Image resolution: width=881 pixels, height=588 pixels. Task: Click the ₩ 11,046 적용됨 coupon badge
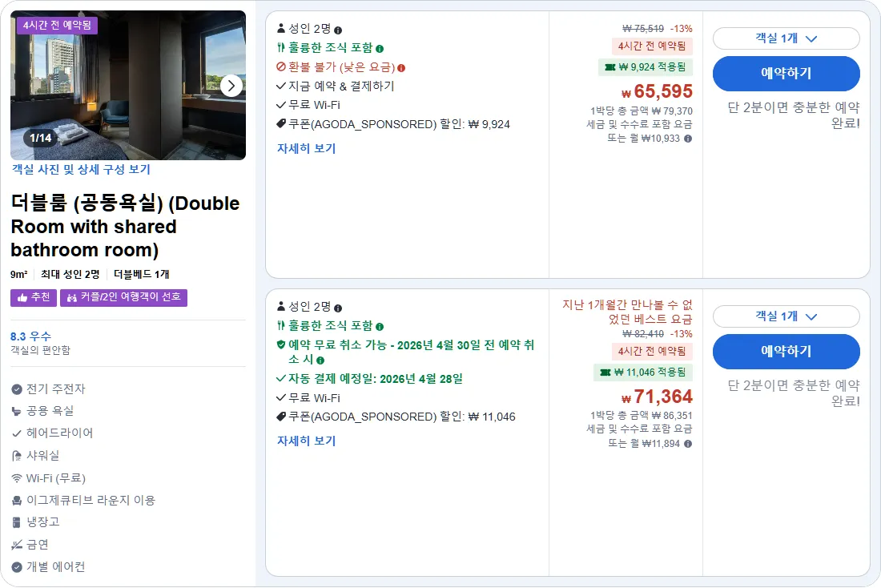(x=643, y=373)
